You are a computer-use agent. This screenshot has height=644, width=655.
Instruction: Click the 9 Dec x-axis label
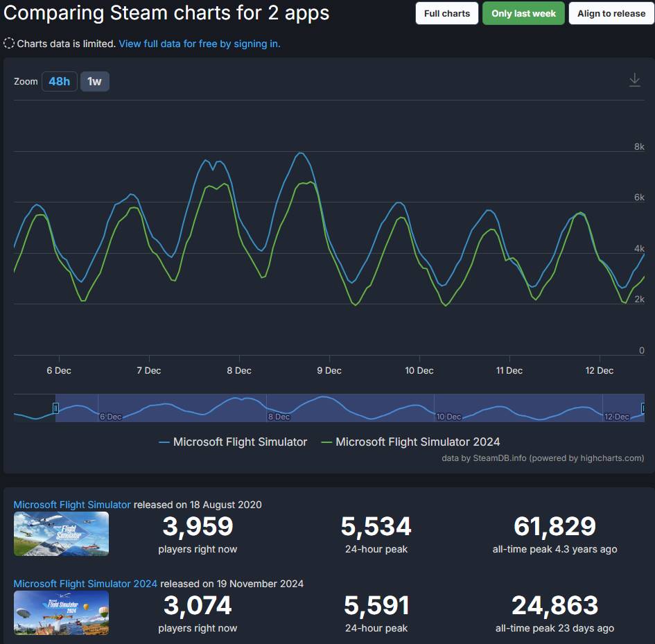(x=329, y=370)
